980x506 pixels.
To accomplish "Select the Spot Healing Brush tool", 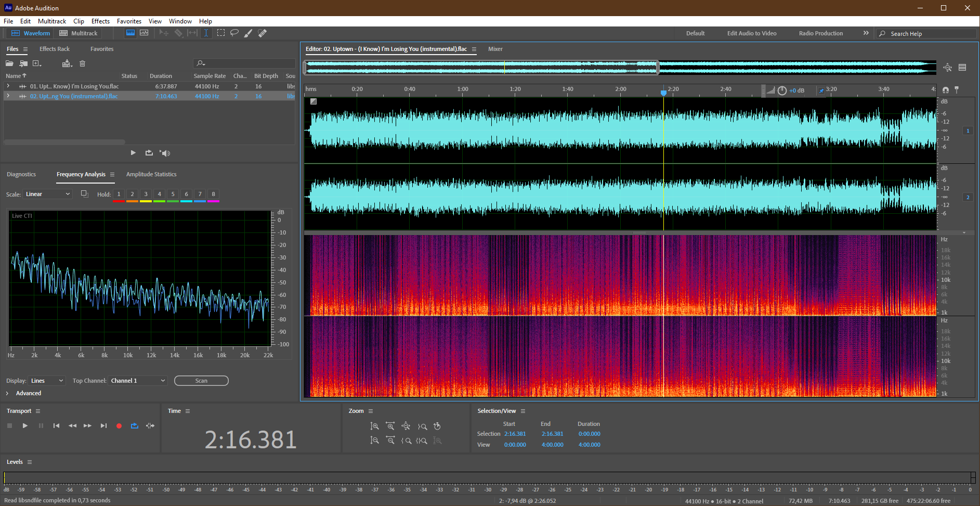I will click(263, 33).
